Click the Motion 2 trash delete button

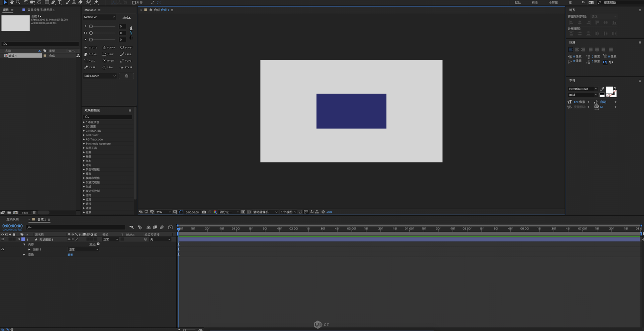point(126,76)
